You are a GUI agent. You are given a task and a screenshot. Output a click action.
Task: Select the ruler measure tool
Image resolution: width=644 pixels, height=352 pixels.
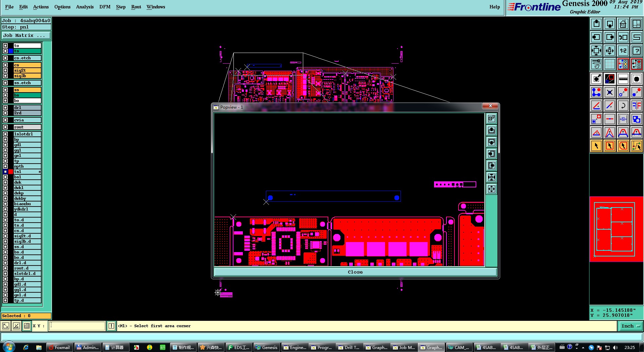click(623, 79)
